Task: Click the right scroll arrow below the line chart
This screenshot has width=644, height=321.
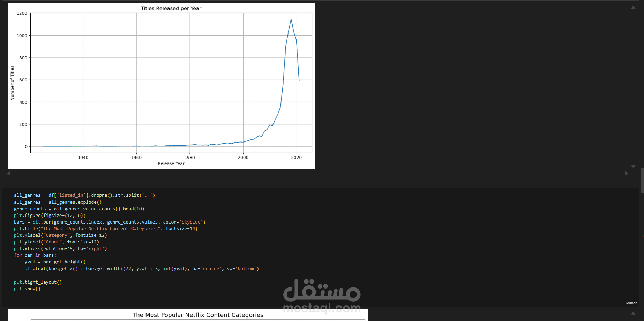Action: 626,173
